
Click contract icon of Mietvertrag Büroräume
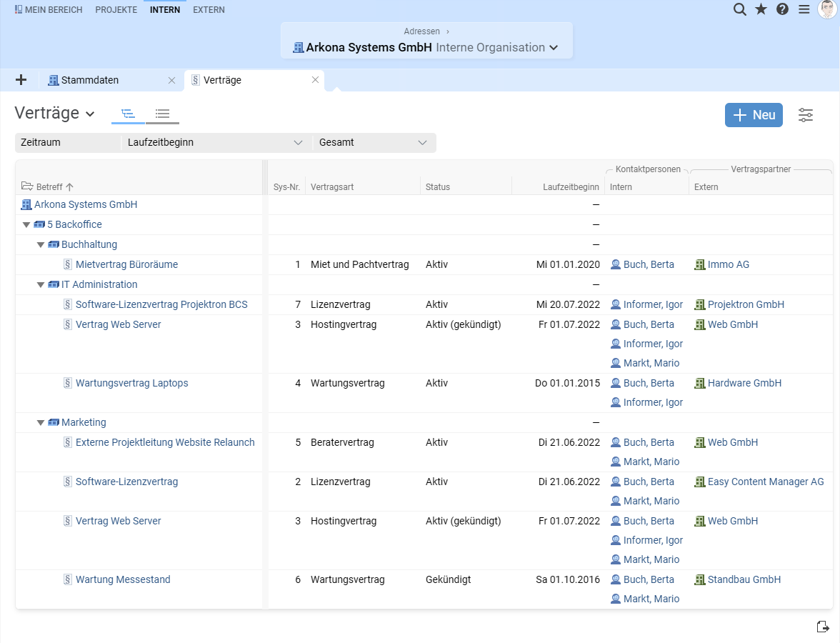(x=67, y=264)
